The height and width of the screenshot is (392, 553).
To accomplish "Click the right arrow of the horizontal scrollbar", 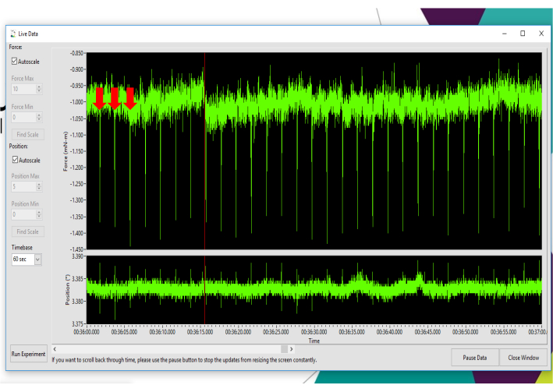I will pyautogui.click(x=291, y=349).
